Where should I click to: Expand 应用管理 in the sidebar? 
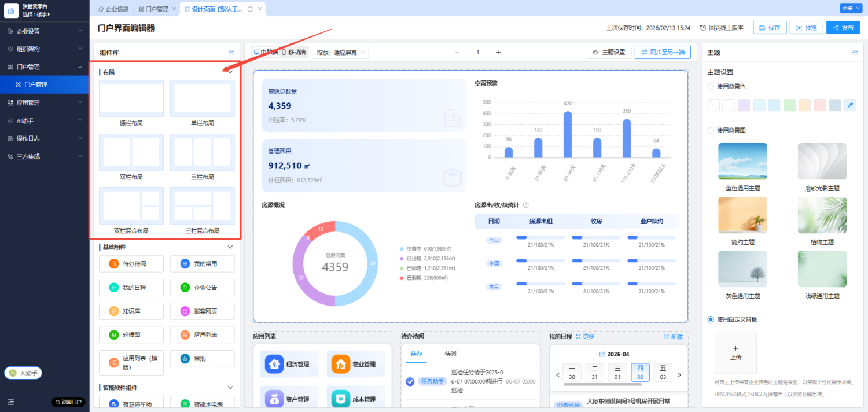[x=45, y=102]
